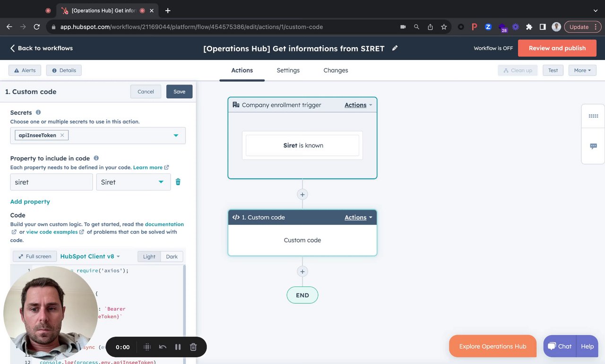This screenshot has height=364, width=605.
Task: Open the Siret property dropdown
Action: point(133,182)
